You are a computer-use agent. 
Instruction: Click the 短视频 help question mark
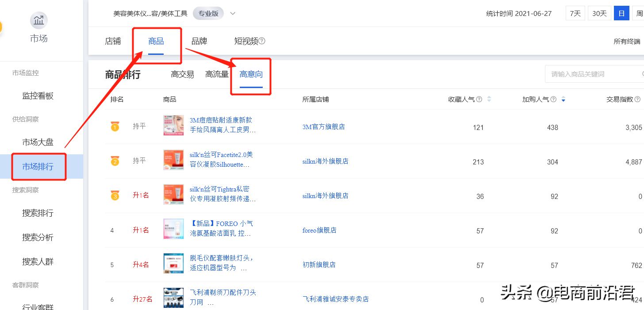pyautogui.click(x=262, y=41)
